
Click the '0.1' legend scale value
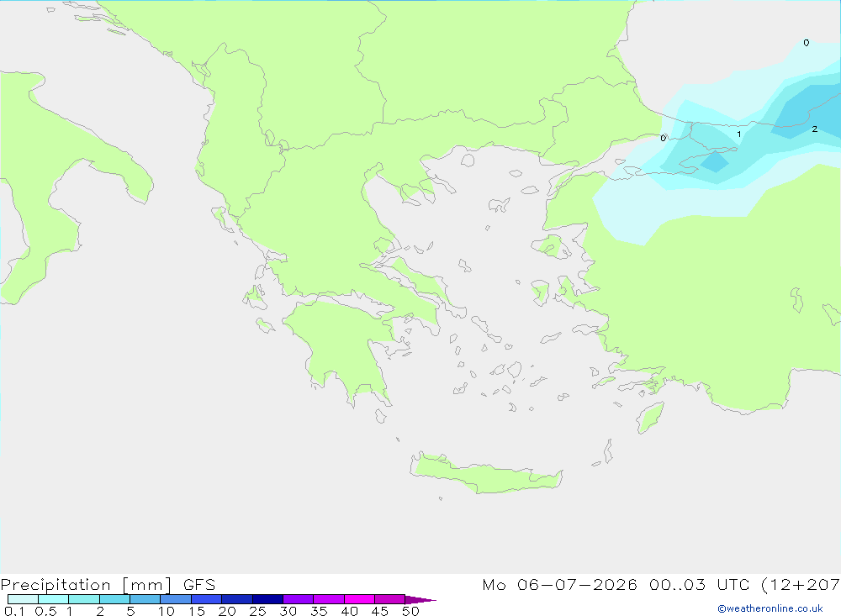tap(14, 611)
